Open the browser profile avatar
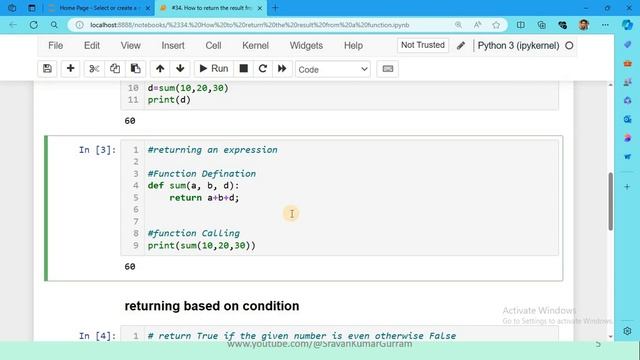 tap(584, 25)
